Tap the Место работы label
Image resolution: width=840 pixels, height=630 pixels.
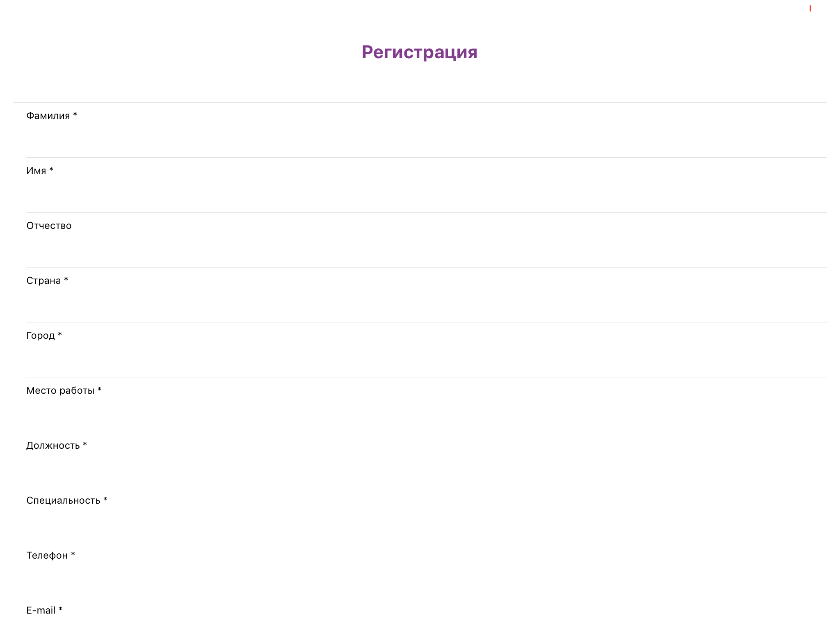(60, 390)
